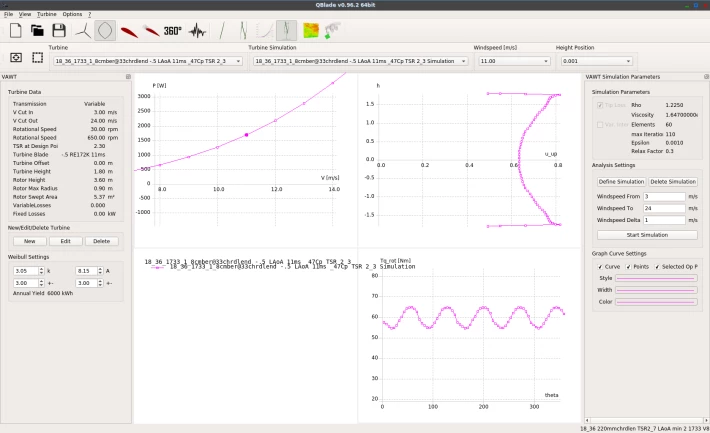Click the Delete turbine button
The width and height of the screenshot is (710, 433).
pyautogui.click(x=101, y=241)
